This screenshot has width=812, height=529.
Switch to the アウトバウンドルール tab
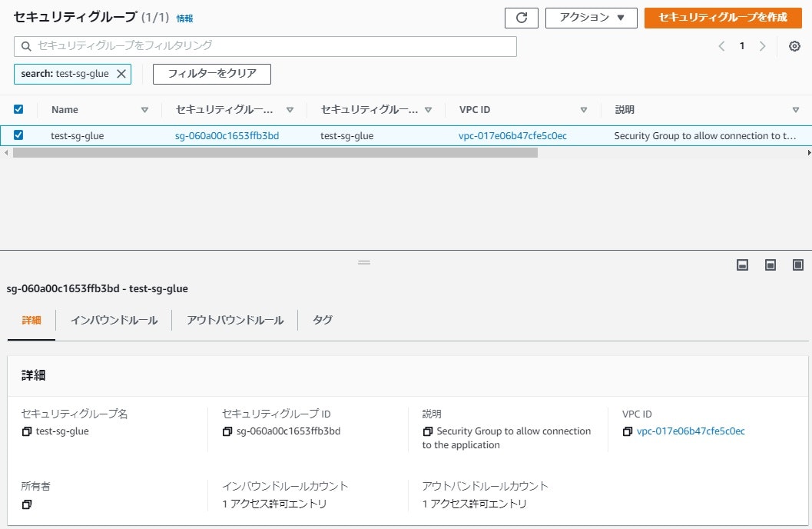pos(235,320)
